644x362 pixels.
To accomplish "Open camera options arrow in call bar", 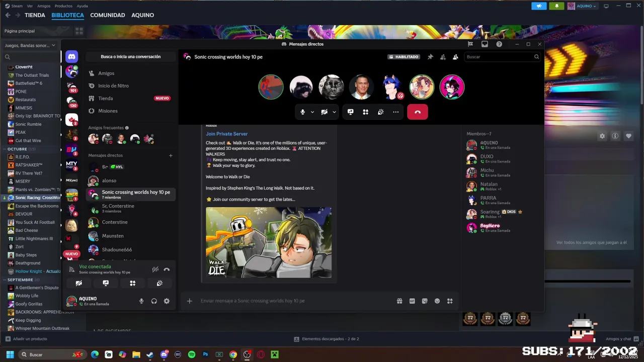I will click(x=334, y=112).
